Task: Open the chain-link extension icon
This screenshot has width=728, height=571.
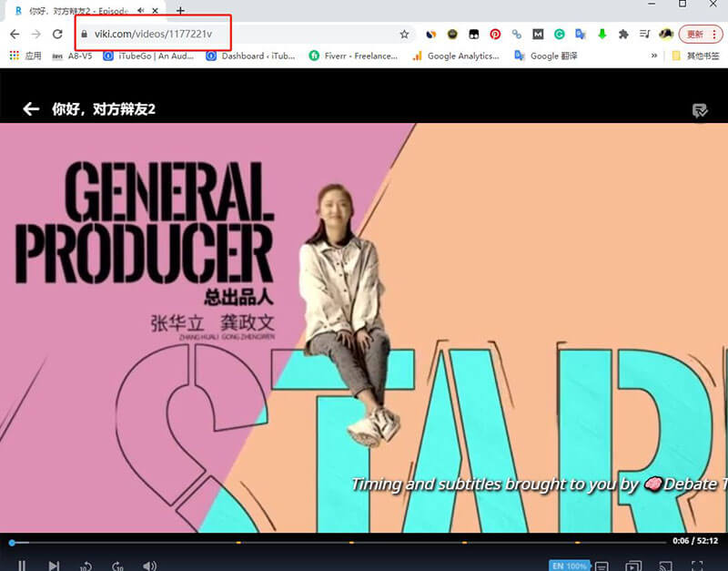Action: tap(517, 34)
